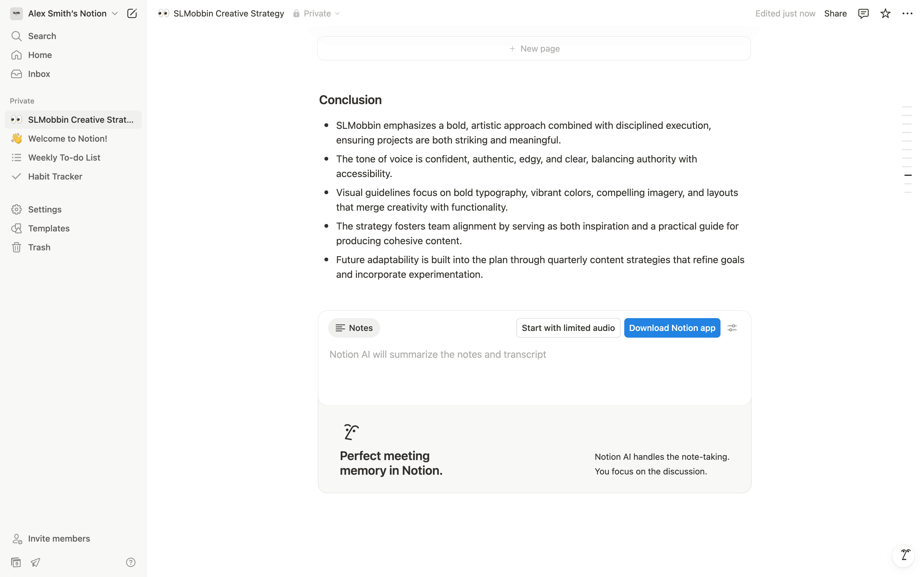Click the help question mark icon
924x577 pixels.
pos(130,562)
